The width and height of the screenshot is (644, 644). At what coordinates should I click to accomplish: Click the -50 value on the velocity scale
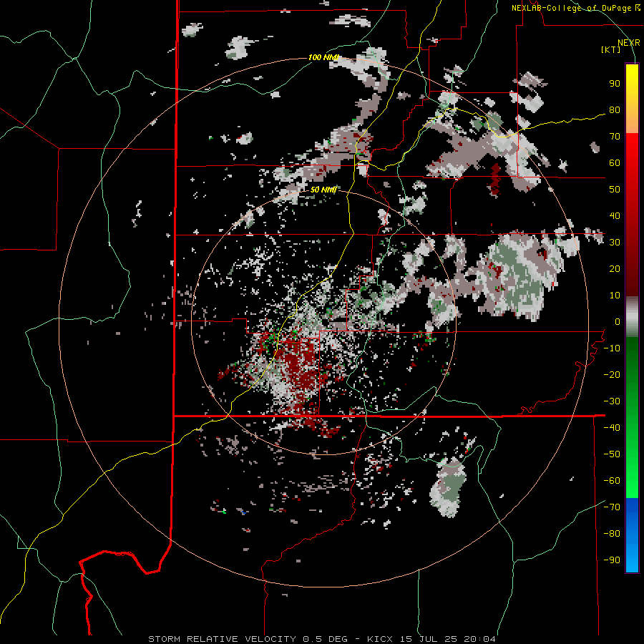click(612, 454)
